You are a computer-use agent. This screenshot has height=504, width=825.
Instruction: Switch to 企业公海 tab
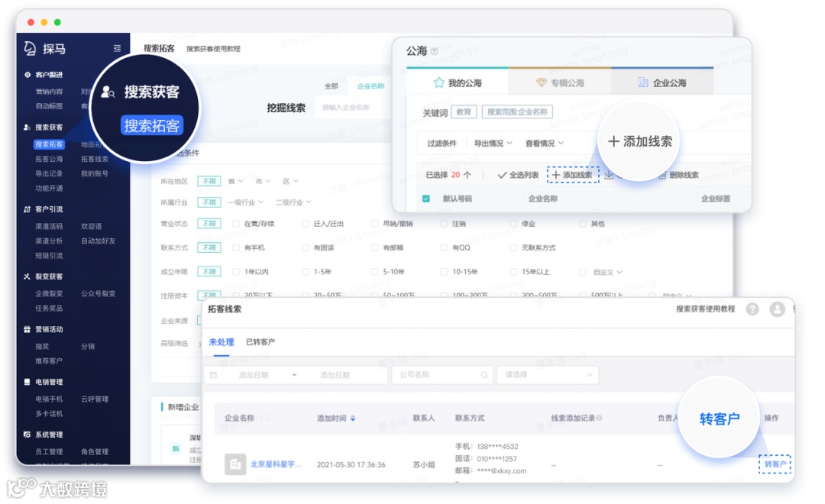coord(662,82)
